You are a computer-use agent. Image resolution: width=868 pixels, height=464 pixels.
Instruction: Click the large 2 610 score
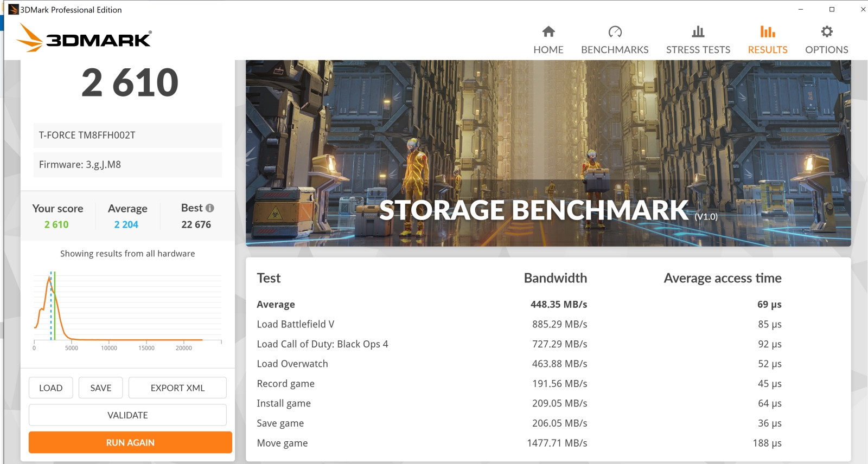[x=130, y=83]
